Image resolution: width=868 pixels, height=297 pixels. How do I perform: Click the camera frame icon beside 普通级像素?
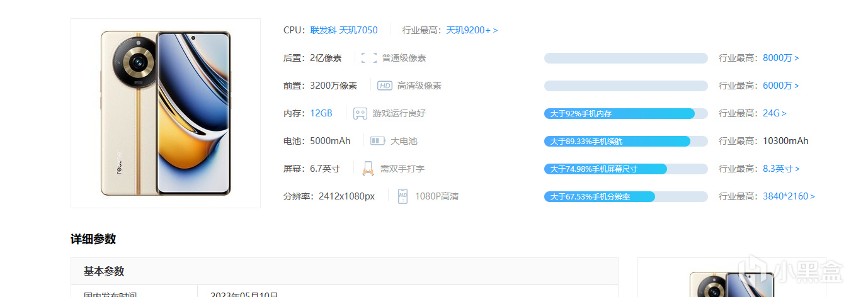[369, 58]
